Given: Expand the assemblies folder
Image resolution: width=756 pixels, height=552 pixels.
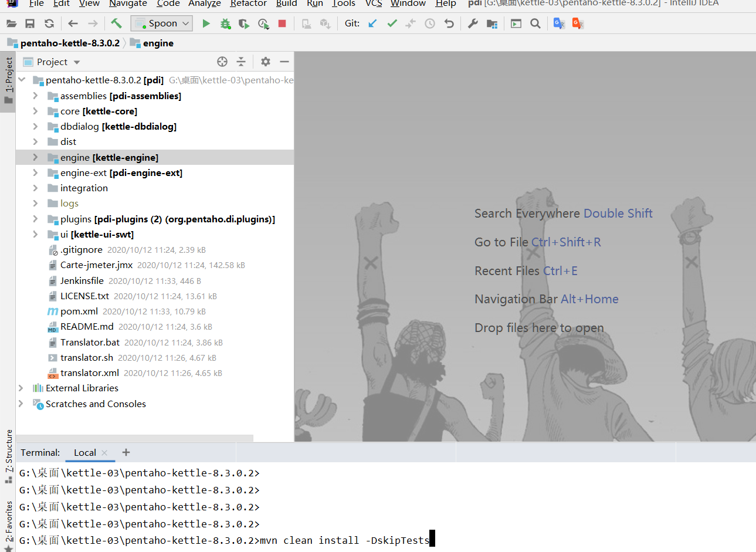Looking at the screenshot, I should click(35, 96).
